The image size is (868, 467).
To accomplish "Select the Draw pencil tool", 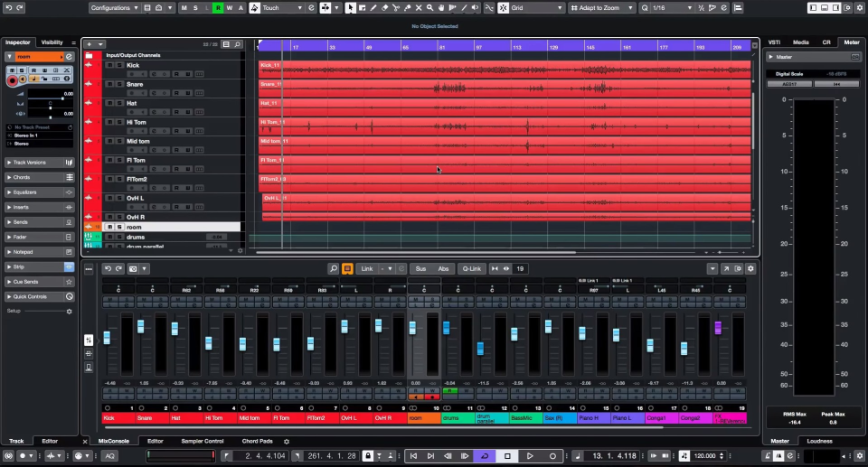I will [373, 8].
